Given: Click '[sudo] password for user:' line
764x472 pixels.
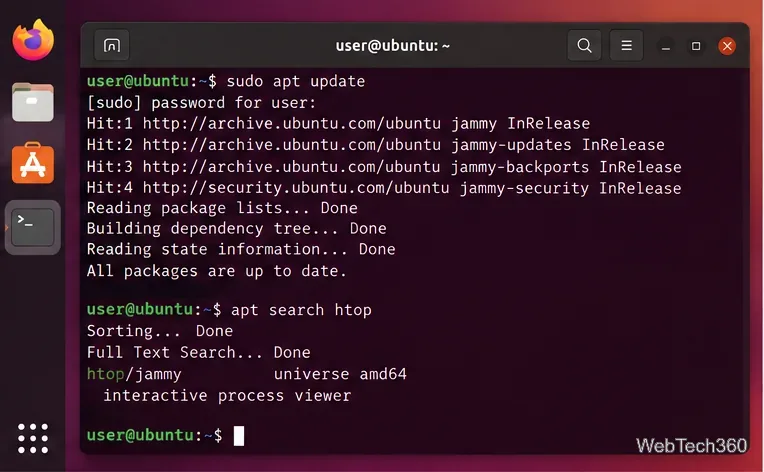Looking at the screenshot, I should pyautogui.click(x=202, y=103).
